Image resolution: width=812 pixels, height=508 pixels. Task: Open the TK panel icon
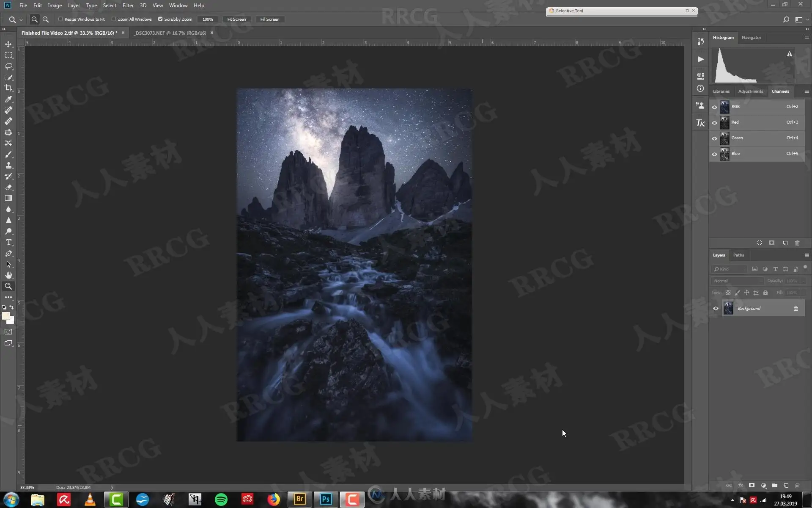click(x=700, y=123)
